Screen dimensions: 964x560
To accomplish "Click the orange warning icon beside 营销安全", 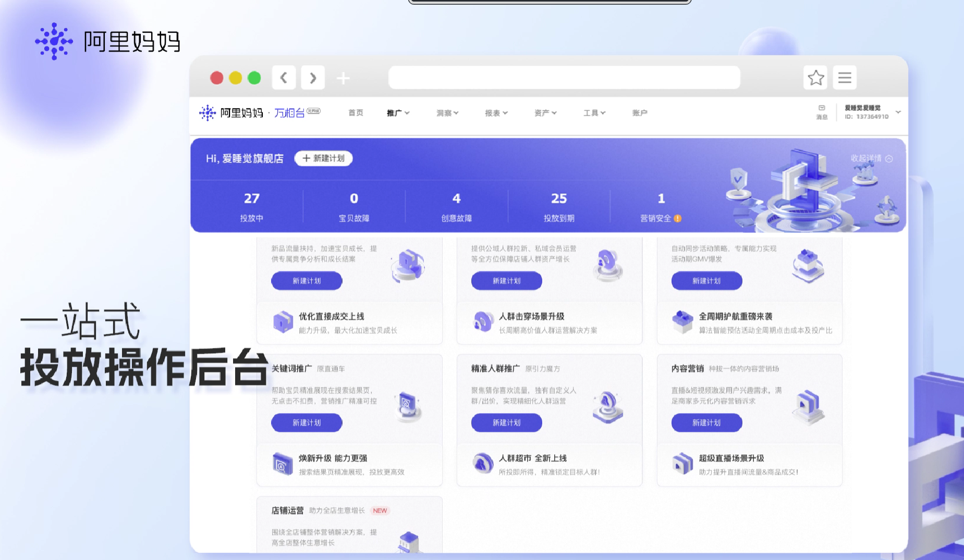I will click(677, 218).
